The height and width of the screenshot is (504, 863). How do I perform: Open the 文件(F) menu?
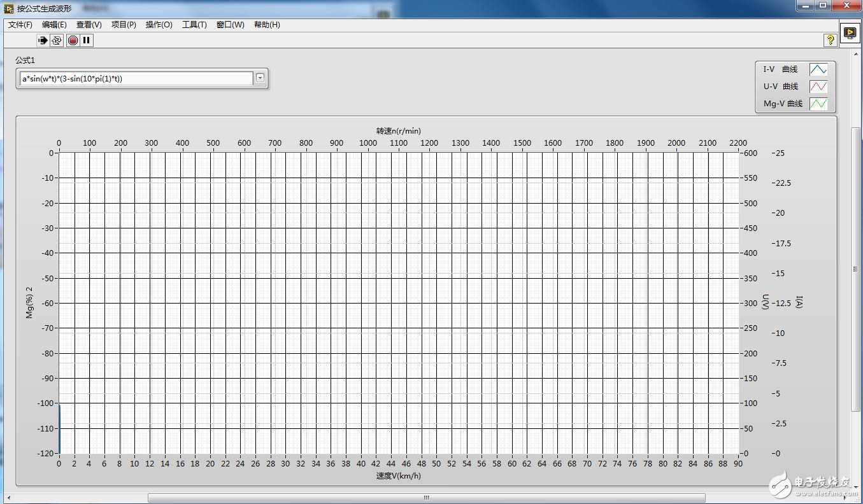point(20,25)
